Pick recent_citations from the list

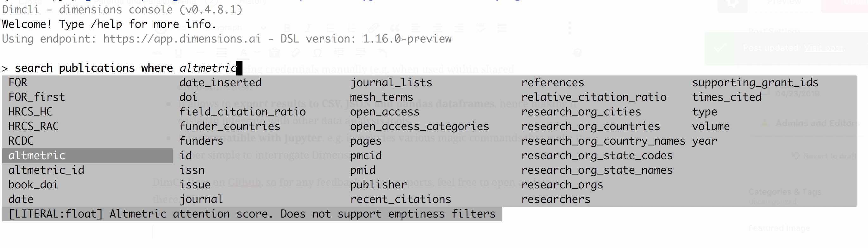[x=400, y=199]
